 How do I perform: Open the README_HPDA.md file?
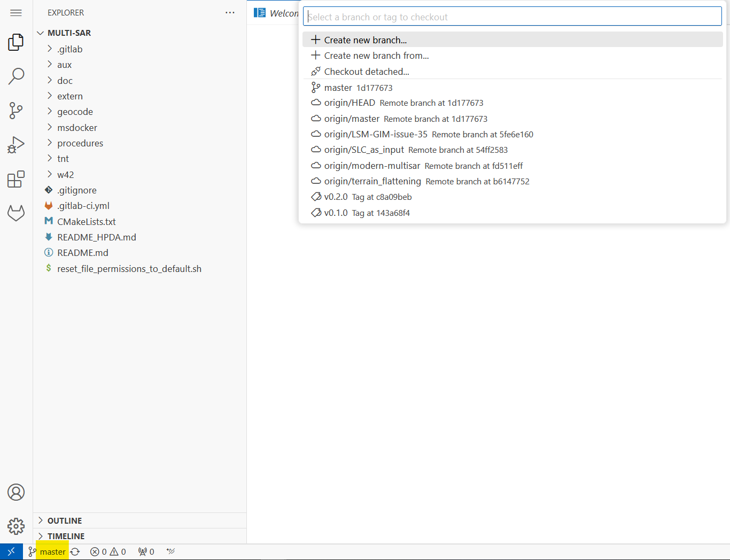(x=139, y=237)
